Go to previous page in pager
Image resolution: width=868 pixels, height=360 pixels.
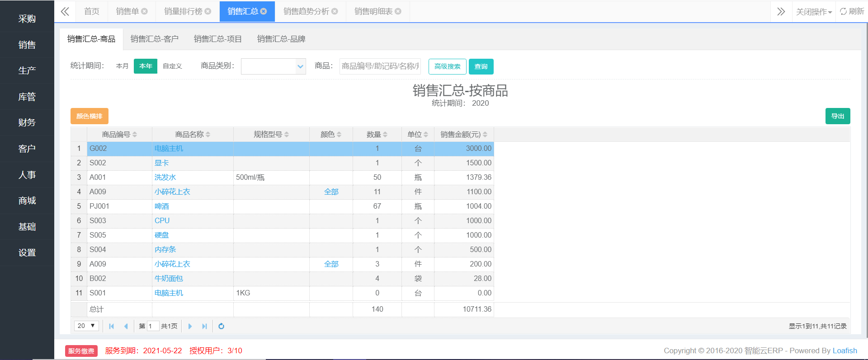coord(126,326)
